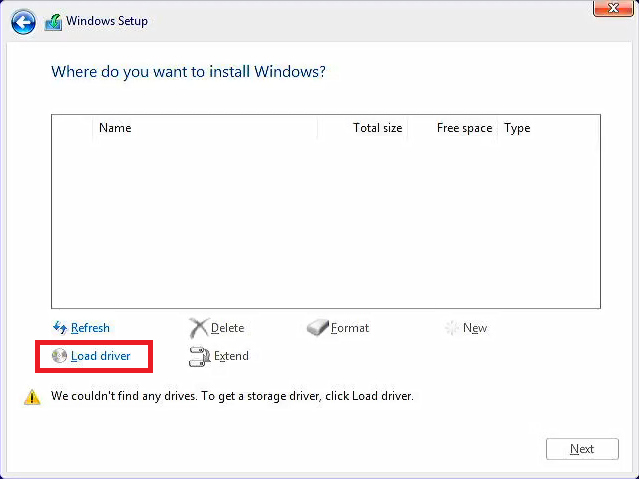Click the Refresh arrows icon
The height and width of the screenshot is (479, 639).
click(x=60, y=327)
